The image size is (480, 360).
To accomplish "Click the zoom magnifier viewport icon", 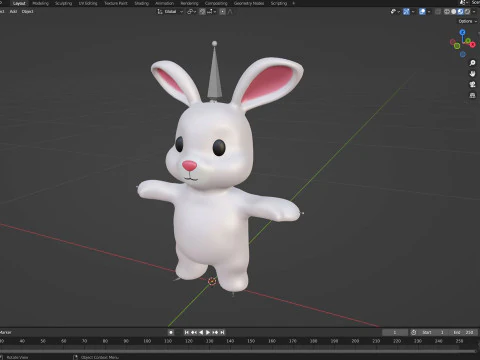I will point(472,63).
